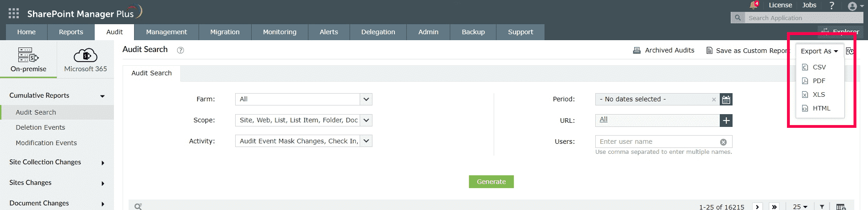Click the help question mark icon

click(x=831, y=5)
